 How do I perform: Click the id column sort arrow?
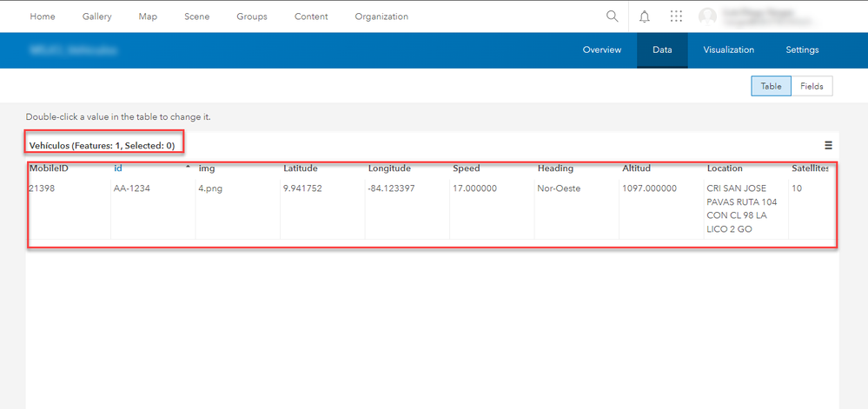point(188,167)
